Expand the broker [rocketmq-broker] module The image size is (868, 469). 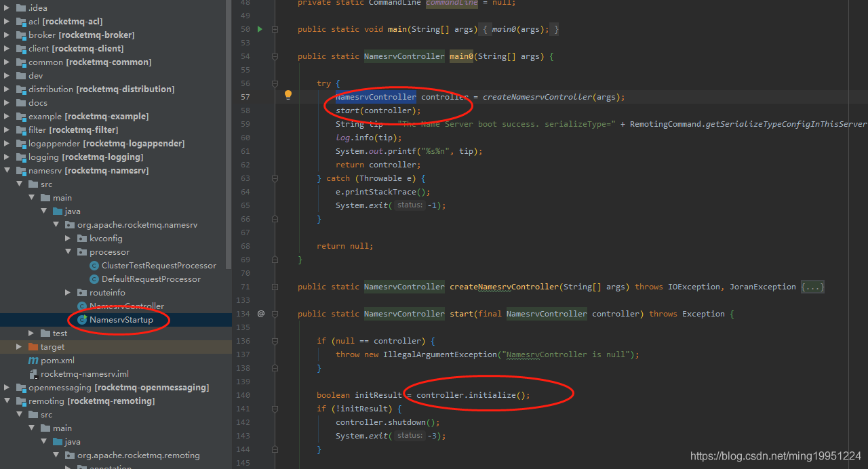point(7,35)
